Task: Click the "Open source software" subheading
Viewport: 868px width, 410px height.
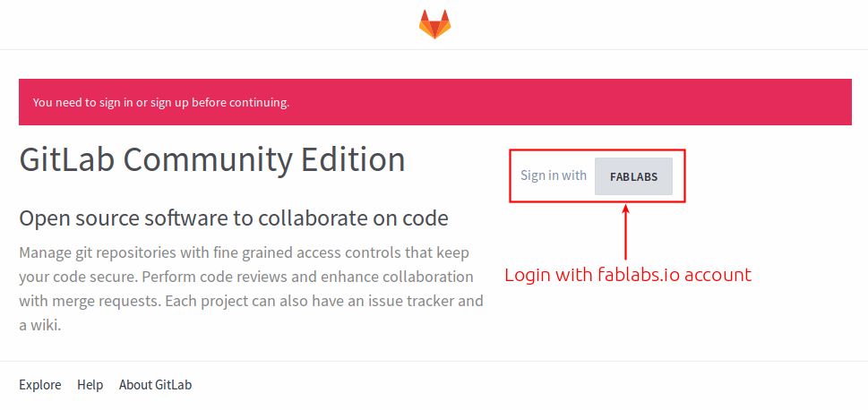Action: click(x=234, y=218)
